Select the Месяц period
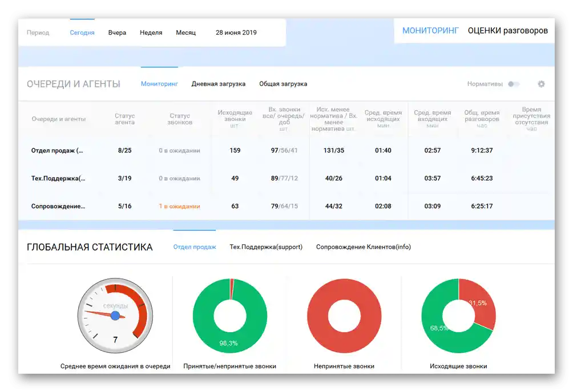 point(185,33)
